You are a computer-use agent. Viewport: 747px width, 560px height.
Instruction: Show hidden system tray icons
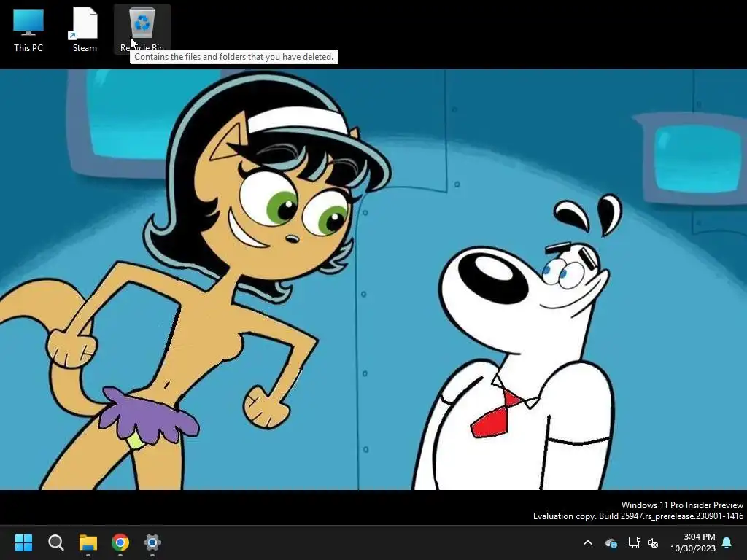point(588,542)
